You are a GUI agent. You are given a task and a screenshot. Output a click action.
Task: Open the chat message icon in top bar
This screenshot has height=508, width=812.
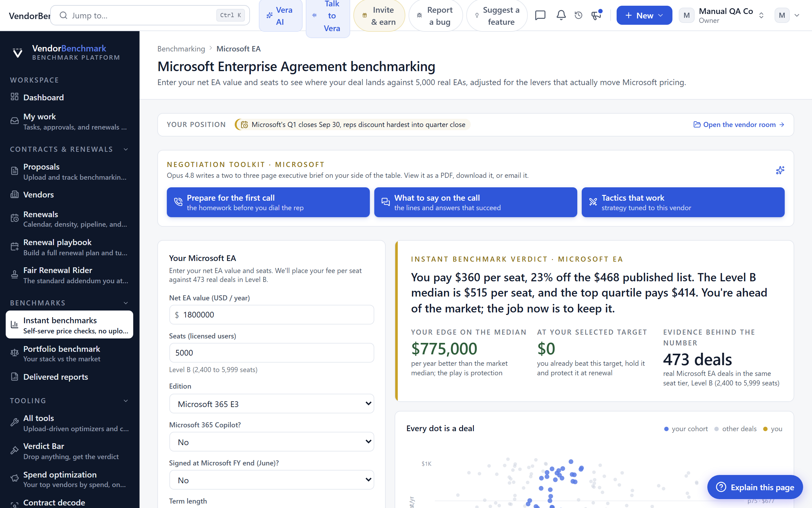540,16
